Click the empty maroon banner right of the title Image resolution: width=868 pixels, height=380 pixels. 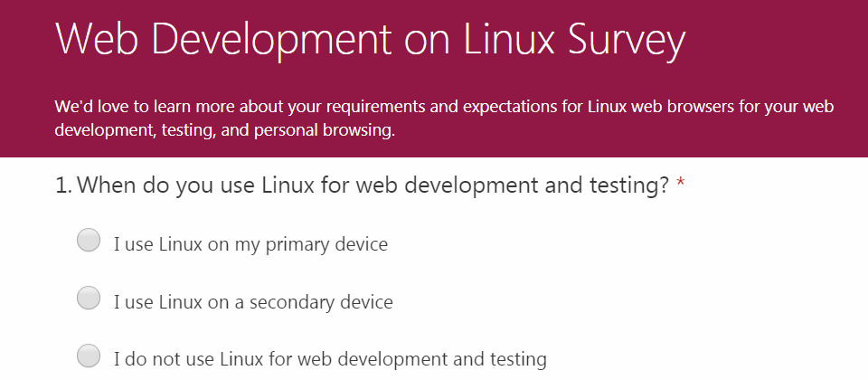(775, 41)
